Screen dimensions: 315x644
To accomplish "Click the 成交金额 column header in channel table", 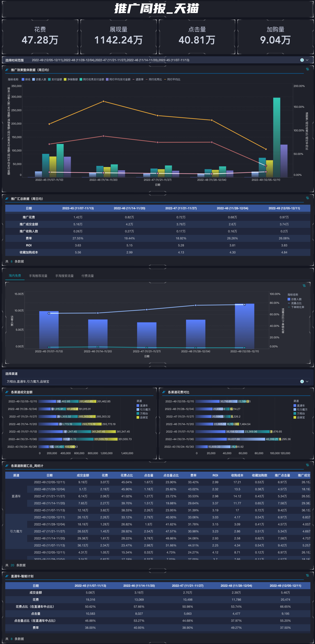I will pyautogui.click(x=83, y=475).
